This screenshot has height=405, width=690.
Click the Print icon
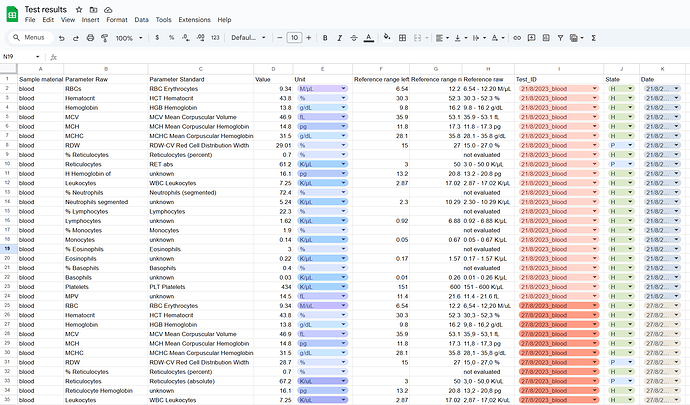(90, 38)
